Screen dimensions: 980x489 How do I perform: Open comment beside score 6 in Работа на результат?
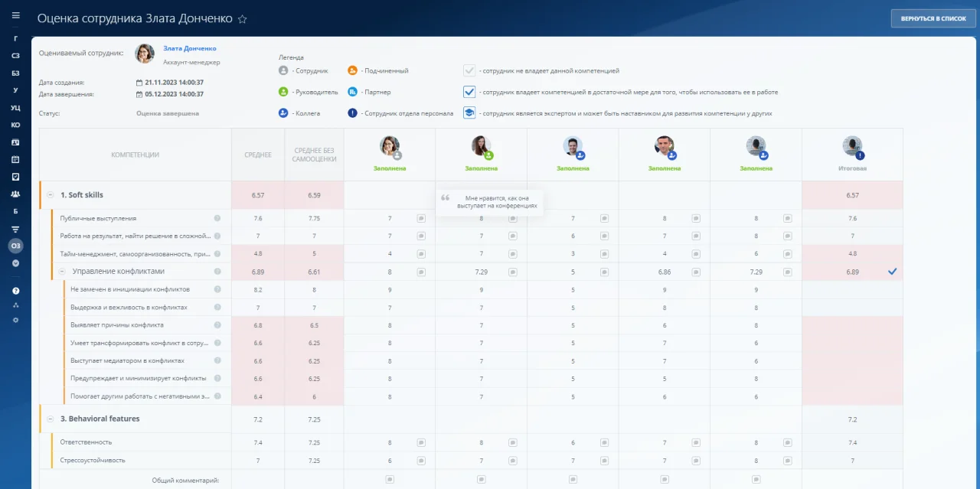[x=604, y=236]
